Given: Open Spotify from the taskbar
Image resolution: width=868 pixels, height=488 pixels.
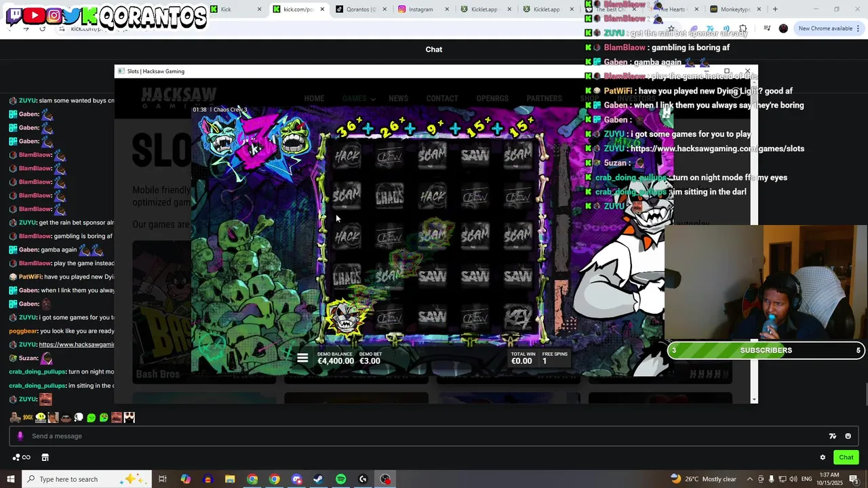Looking at the screenshot, I should pyautogui.click(x=340, y=479).
